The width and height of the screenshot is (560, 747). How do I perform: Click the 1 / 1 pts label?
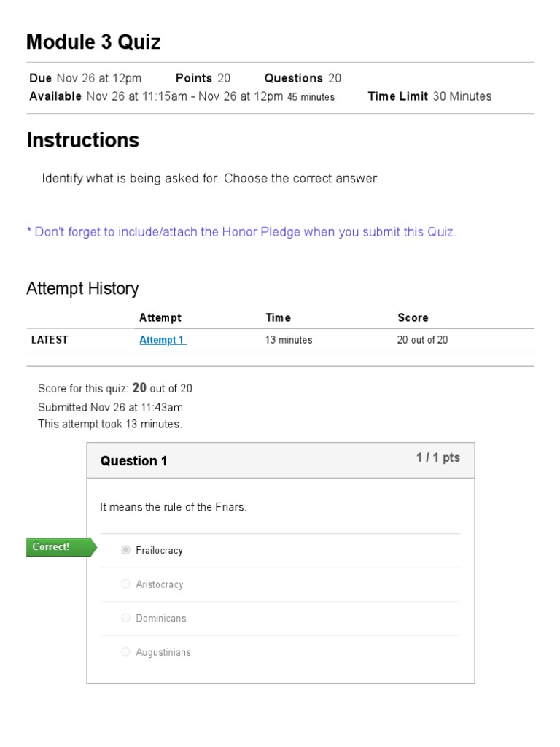[x=438, y=458]
